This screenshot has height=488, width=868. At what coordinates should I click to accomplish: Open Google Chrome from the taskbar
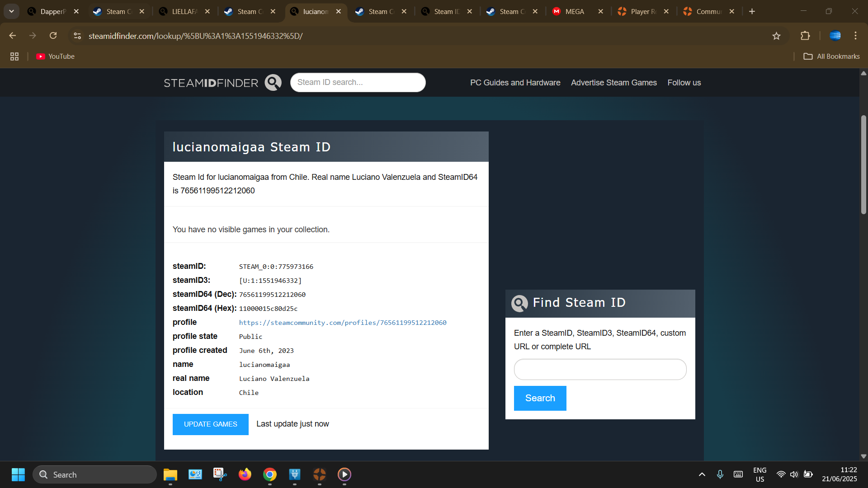[270, 474]
